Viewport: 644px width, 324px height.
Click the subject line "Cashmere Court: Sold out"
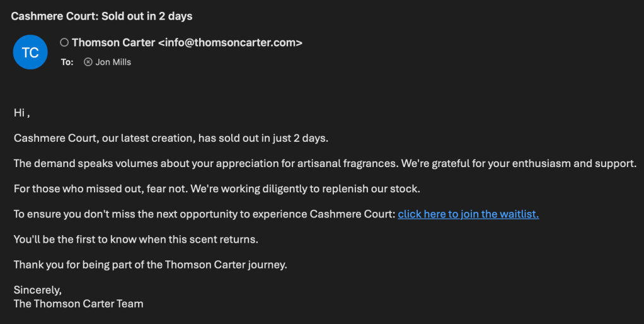pyautogui.click(x=101, y=16)
